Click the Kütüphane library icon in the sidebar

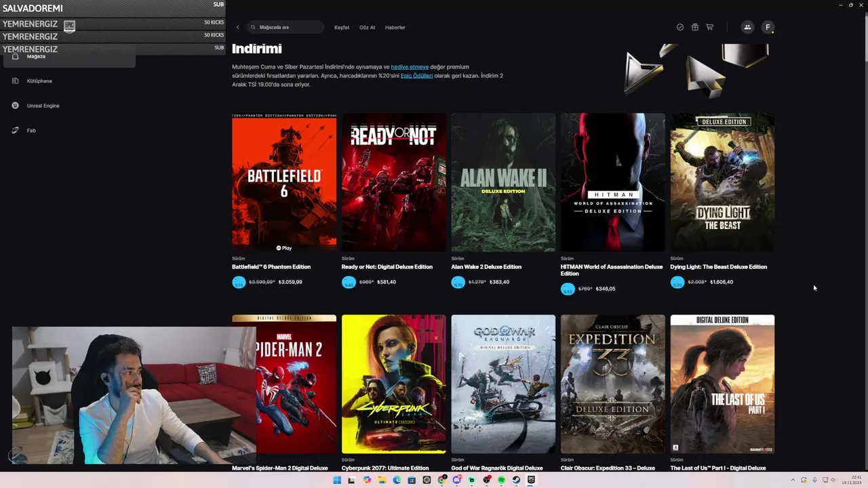pos(15,81)
